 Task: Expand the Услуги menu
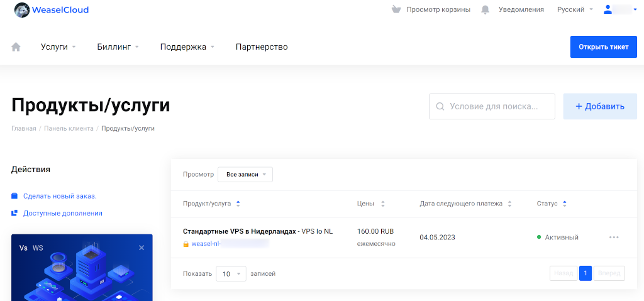click(58, 47)
